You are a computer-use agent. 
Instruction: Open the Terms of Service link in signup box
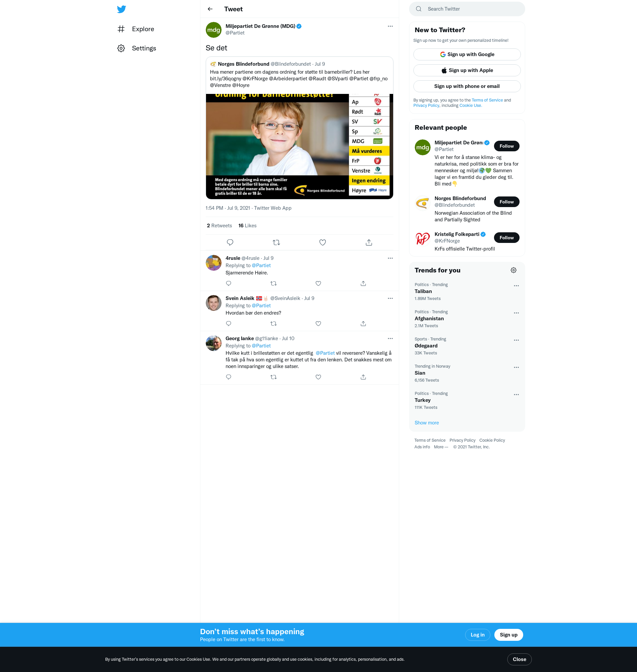(487, 100)
